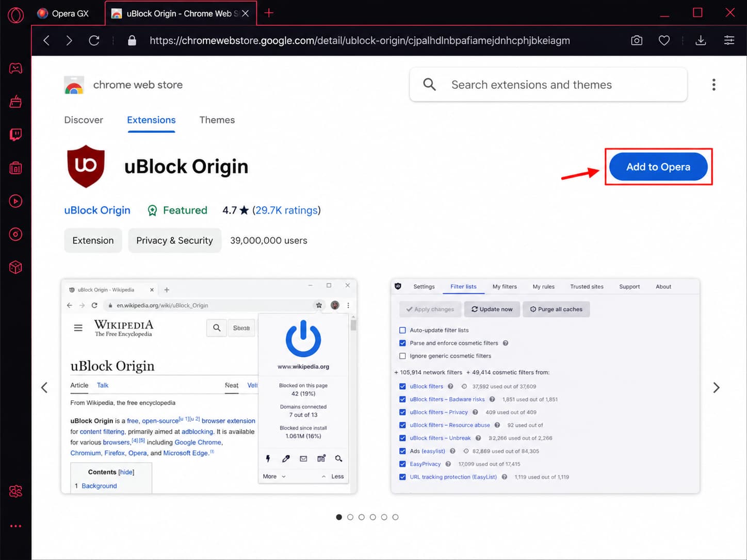Open Easy Setup sliders icon
Screen dimensions: 747x560
[x=729, y=40]
